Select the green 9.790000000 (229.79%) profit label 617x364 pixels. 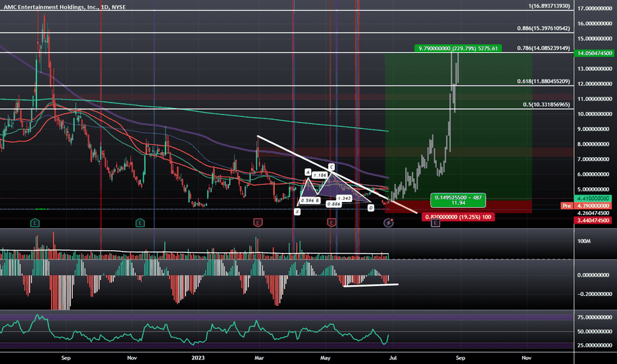tap(458, 48)
